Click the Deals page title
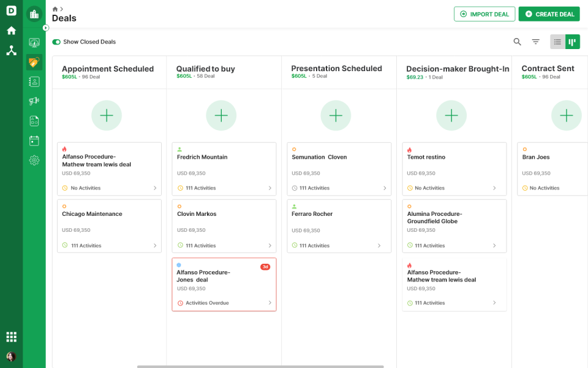588x368 pixels. click(x=64, y=18)
